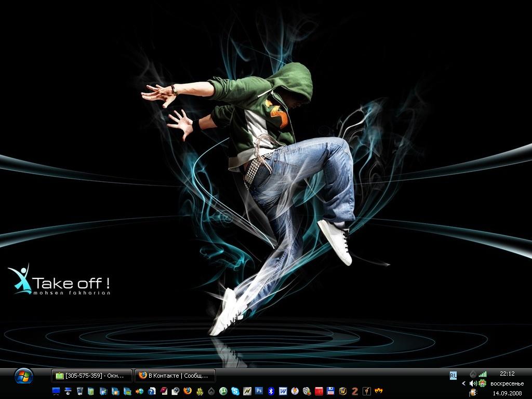Launch uTorrent from quick launch
The image size is (532, 399).
pos(223,391)
